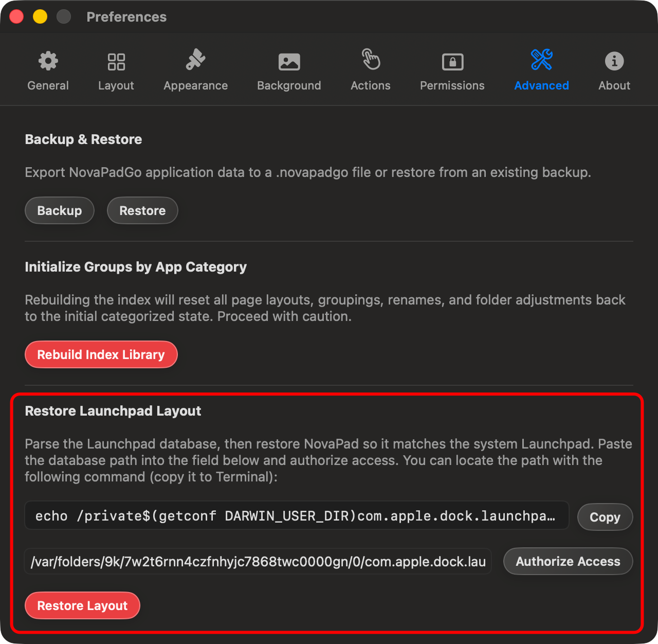Open the General gear icon tab

(x=48, y=61)
